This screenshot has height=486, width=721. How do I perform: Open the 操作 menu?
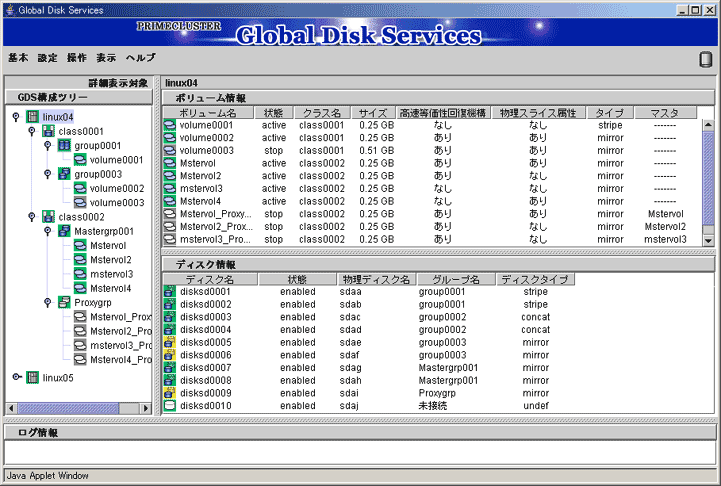77,57
